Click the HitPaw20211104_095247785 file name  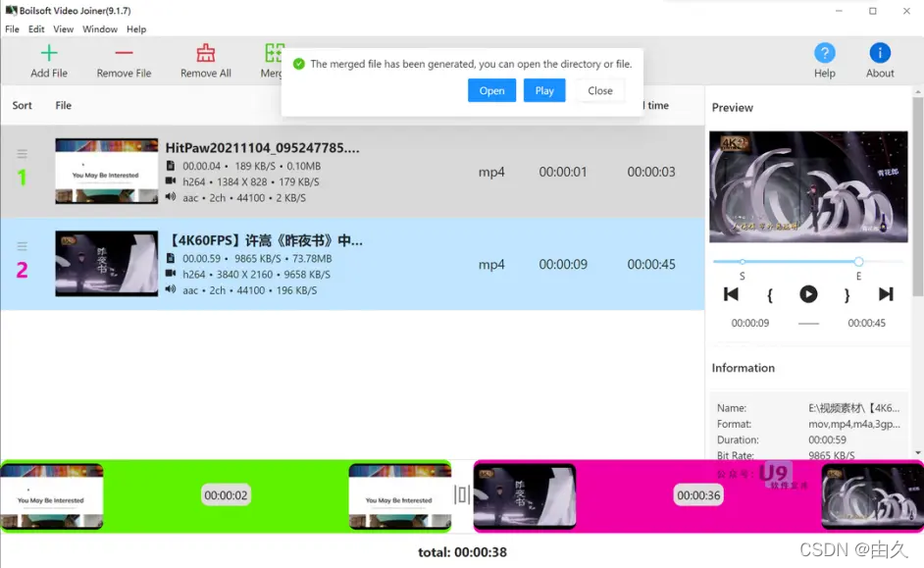(x=262, y=148)
